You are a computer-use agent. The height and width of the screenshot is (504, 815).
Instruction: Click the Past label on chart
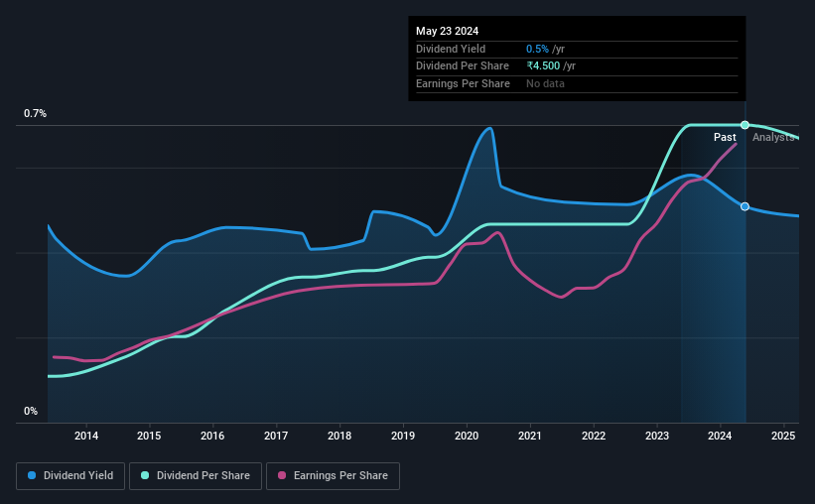pos(725,137)
